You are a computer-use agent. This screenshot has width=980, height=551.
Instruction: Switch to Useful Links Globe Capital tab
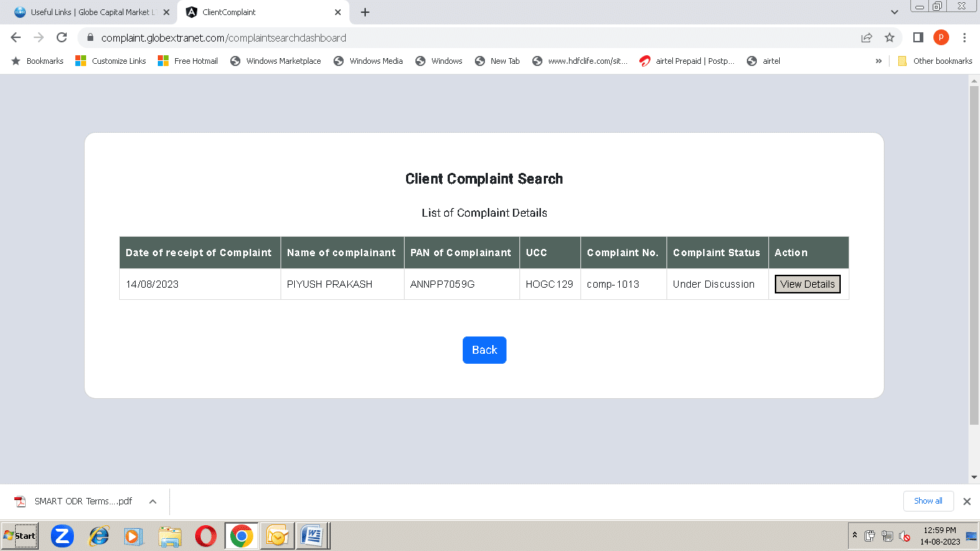tap(91, 12)
